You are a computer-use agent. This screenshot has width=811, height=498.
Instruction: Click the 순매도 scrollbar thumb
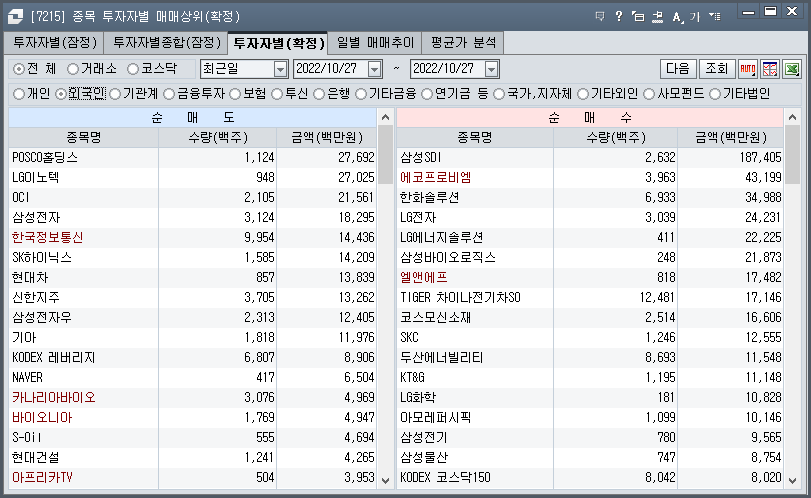pyautogui.click(x=385, y=155)
